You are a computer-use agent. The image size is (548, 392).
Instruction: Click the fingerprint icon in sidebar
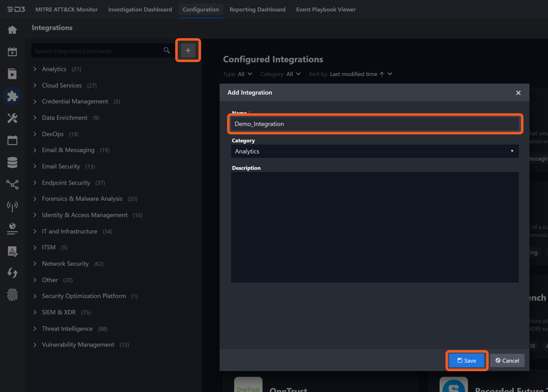pos(12,295)
